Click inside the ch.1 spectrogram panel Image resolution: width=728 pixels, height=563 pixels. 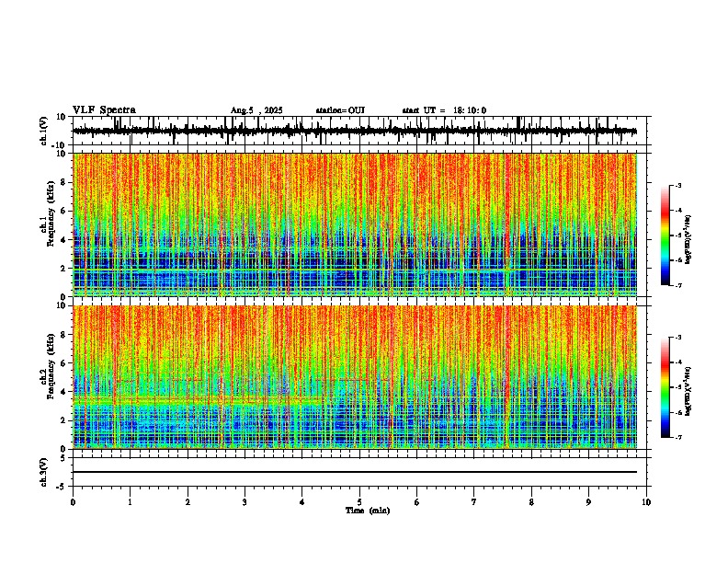[355, 224]
